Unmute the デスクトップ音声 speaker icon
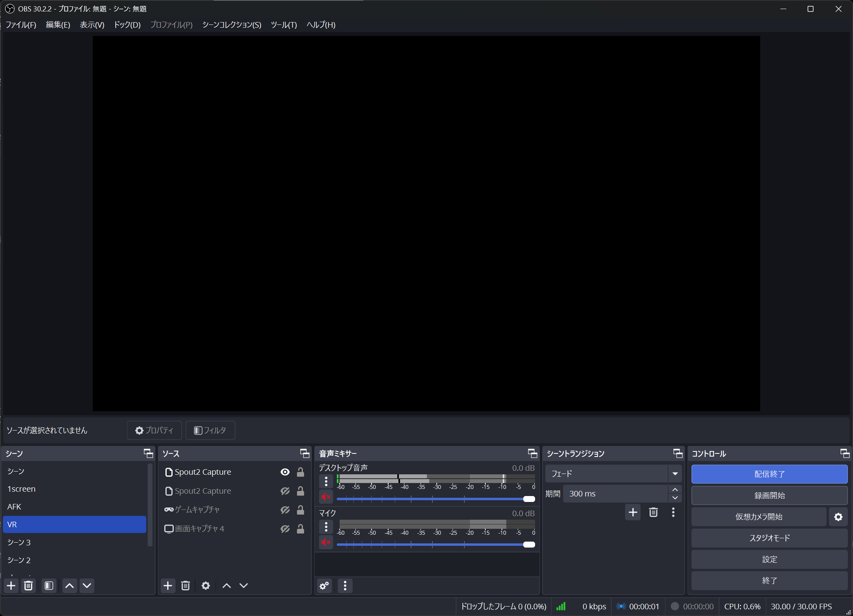Screen dimensions: 853x616 pyautogui.click(x=326, y=497)
